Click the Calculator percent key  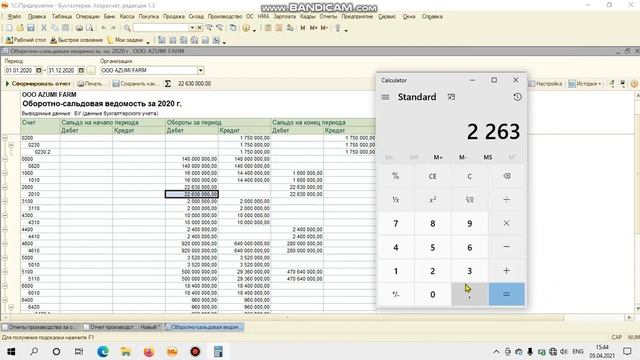point(396,176)
